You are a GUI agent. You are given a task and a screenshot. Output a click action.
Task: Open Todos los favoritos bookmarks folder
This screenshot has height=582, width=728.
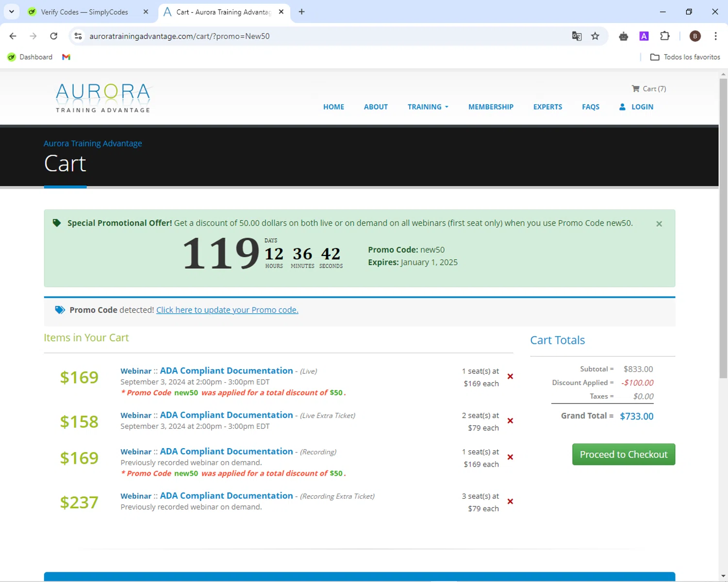685,57
